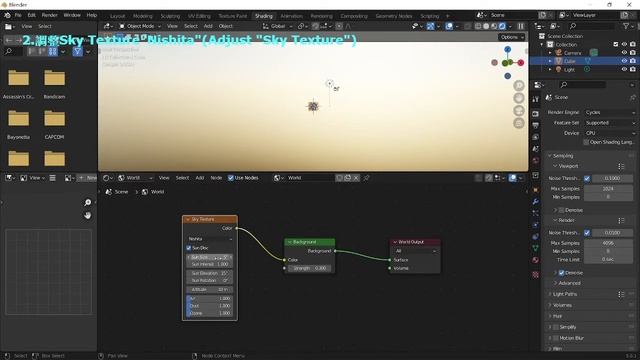The image size is (640, 360).
Task: Pause viewport render preview
Action: (521, 26)
